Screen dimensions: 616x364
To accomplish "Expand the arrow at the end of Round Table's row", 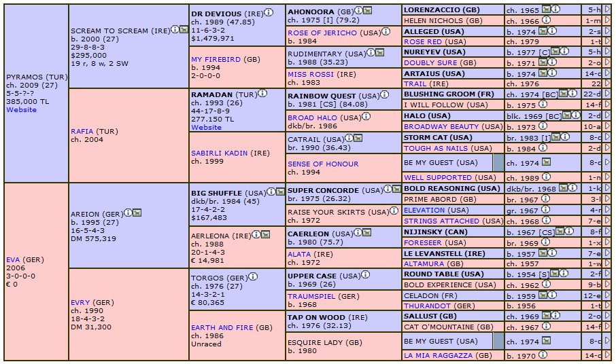I will pos(607,274).
